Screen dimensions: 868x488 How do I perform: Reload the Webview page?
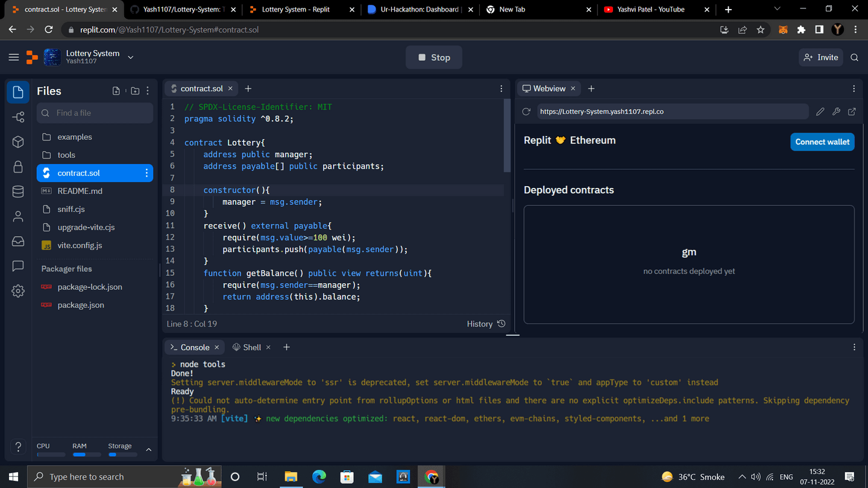[526, 111]
